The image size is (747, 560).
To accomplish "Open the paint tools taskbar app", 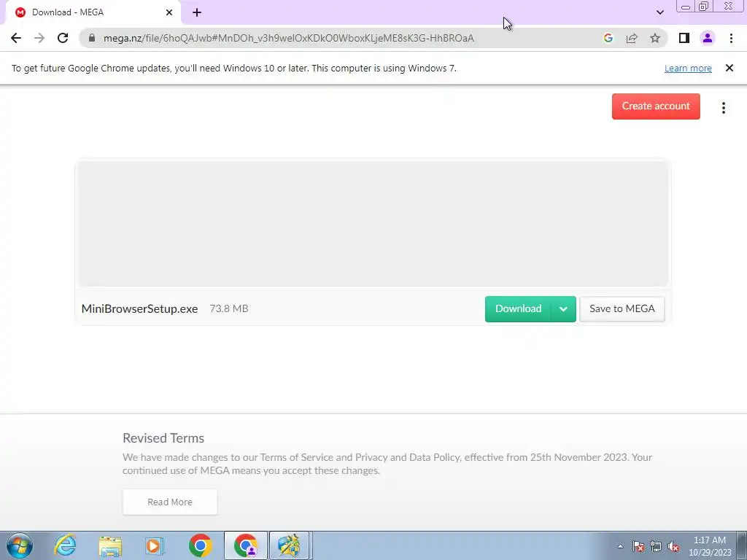I will pos(290,545).
